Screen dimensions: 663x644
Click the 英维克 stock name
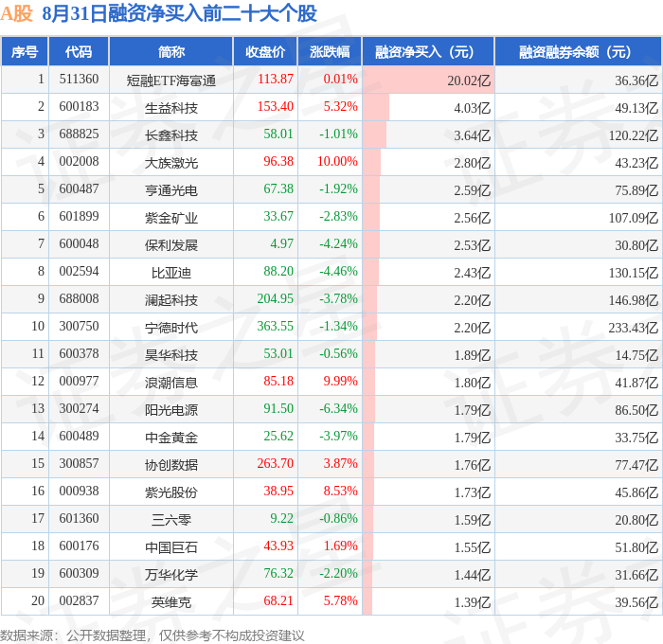[171, 602]
